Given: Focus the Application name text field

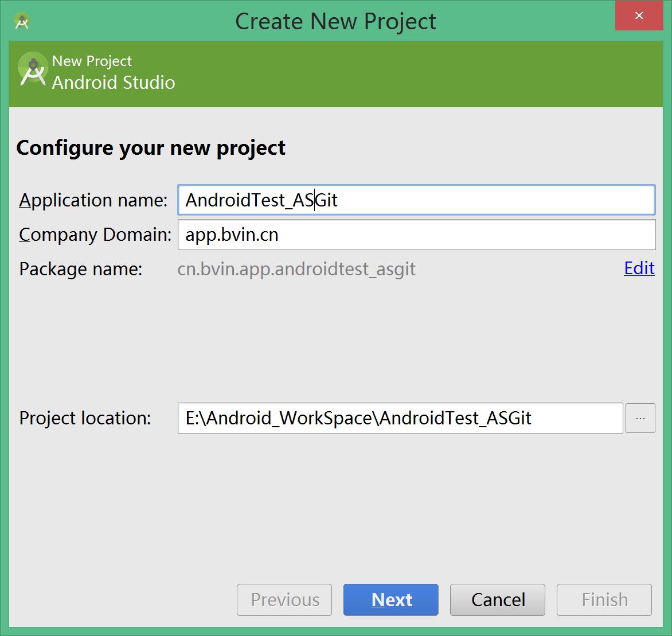Looking at the screenshot, I should point(416,200).
